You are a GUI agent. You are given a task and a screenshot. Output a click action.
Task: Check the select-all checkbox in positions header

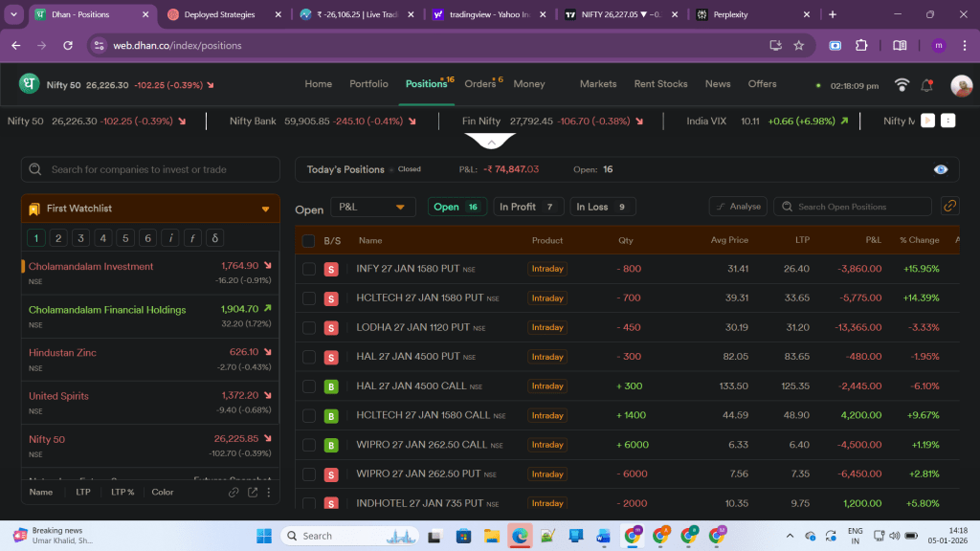(308, 241)
